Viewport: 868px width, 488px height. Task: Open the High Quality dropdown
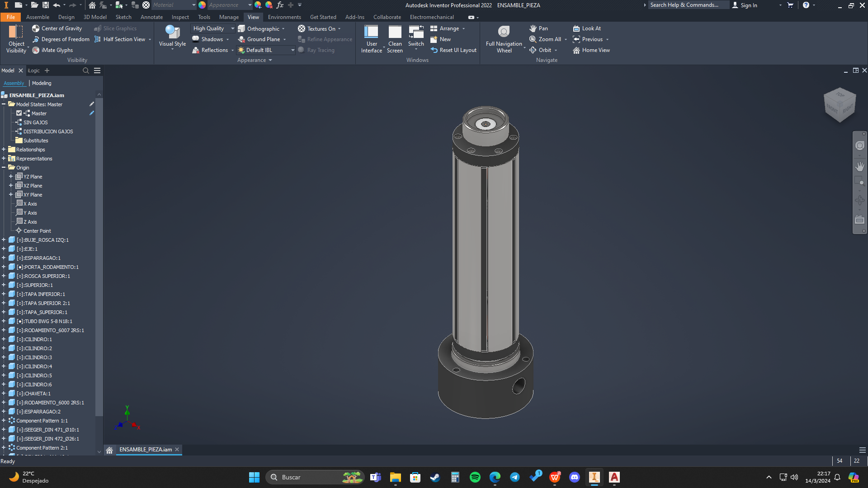pos(232,28)
